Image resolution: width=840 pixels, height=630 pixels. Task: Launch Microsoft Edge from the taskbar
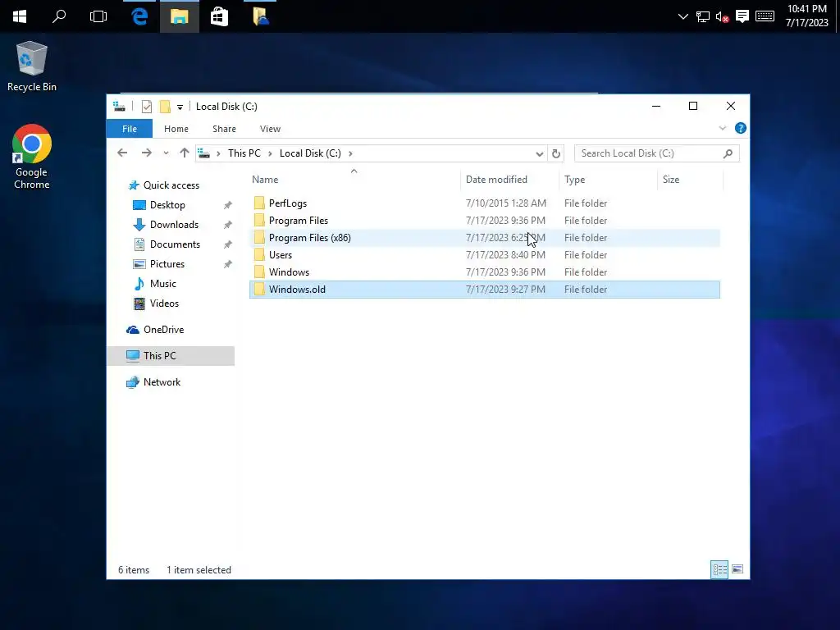139,16
